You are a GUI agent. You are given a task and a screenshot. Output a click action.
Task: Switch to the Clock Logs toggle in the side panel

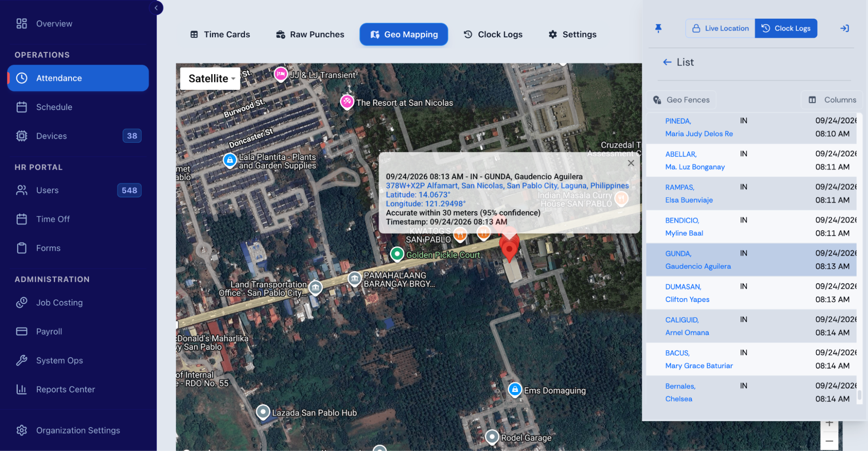[x=786, y=28]
